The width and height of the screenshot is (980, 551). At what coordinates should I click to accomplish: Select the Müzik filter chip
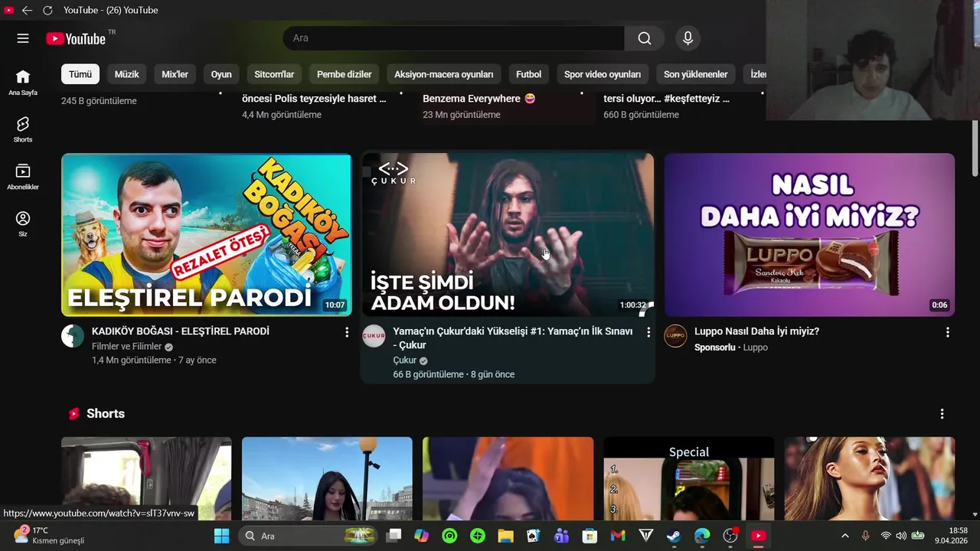[127, 74]
